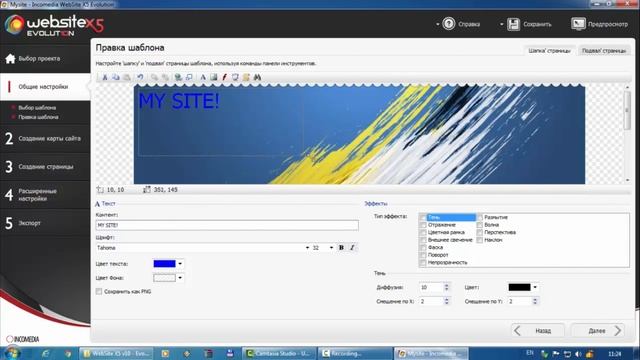Enable the Цветная рамка effect checkbox
Screen dimensions: 640x360
coord(423,232)
